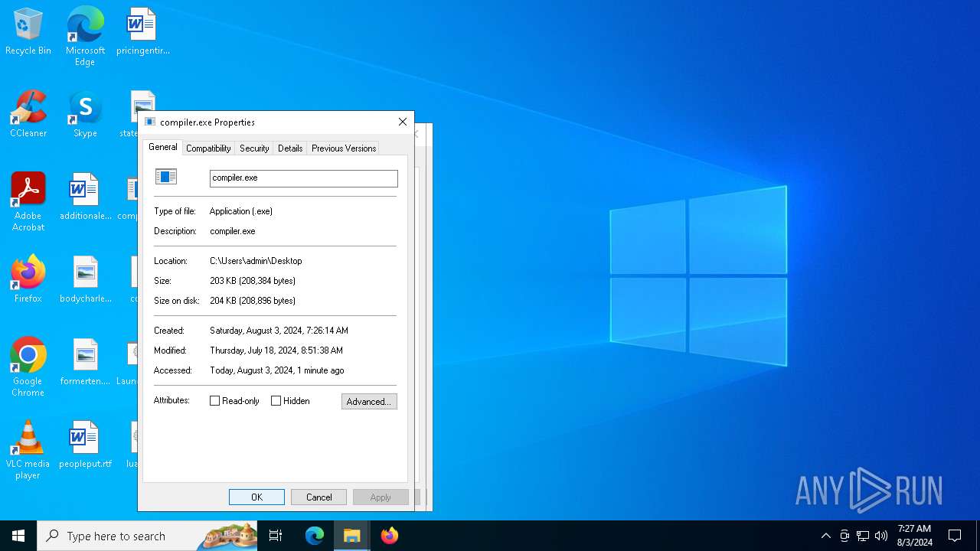Click the file name field containing compiler.exe
The image size is (980, 551).
point(304,178)
